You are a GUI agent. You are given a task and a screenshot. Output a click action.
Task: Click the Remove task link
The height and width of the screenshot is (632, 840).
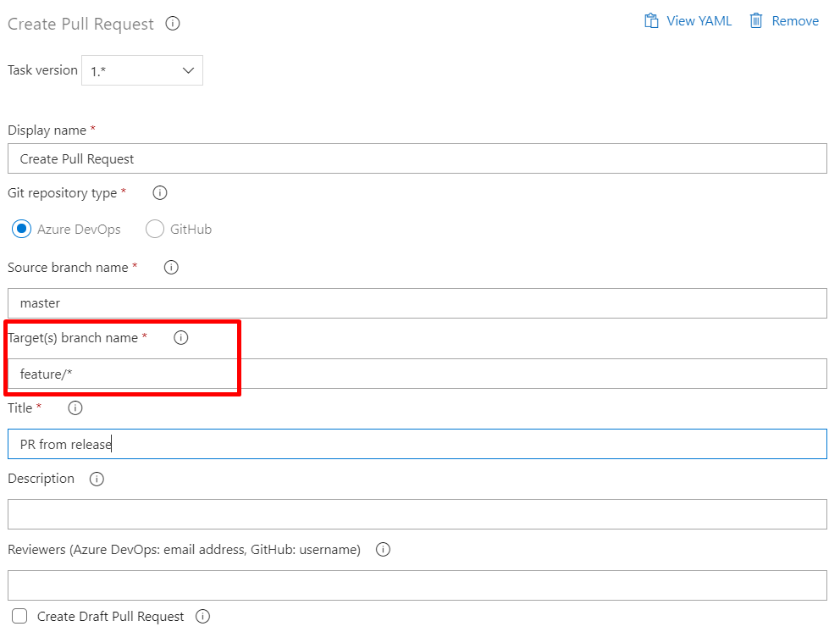point(795,21)
